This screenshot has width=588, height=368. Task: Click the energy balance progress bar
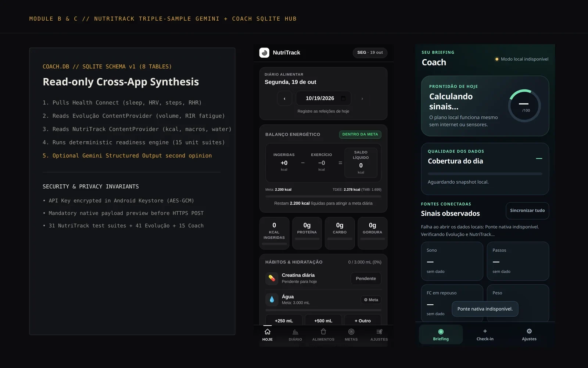(x=323, y=197)
